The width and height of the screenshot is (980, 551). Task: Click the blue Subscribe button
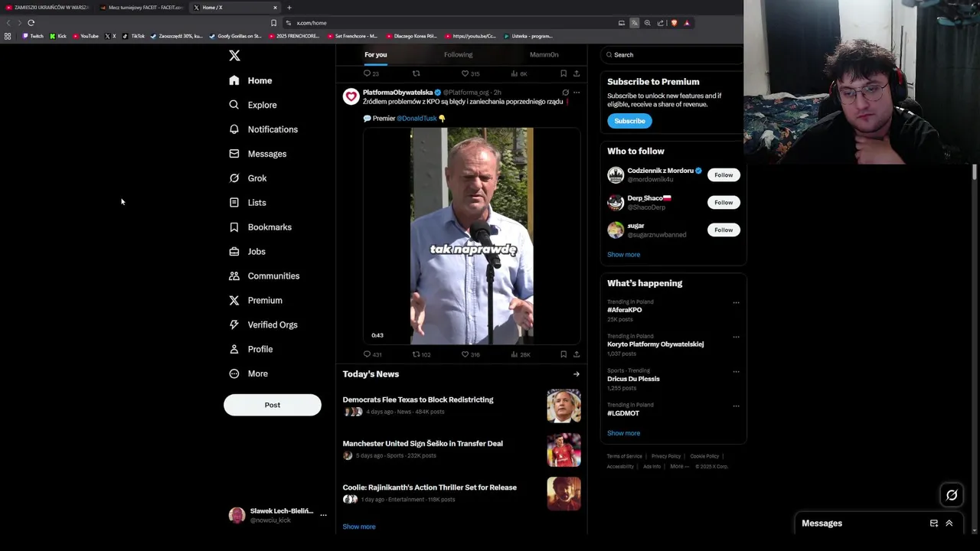629,121
